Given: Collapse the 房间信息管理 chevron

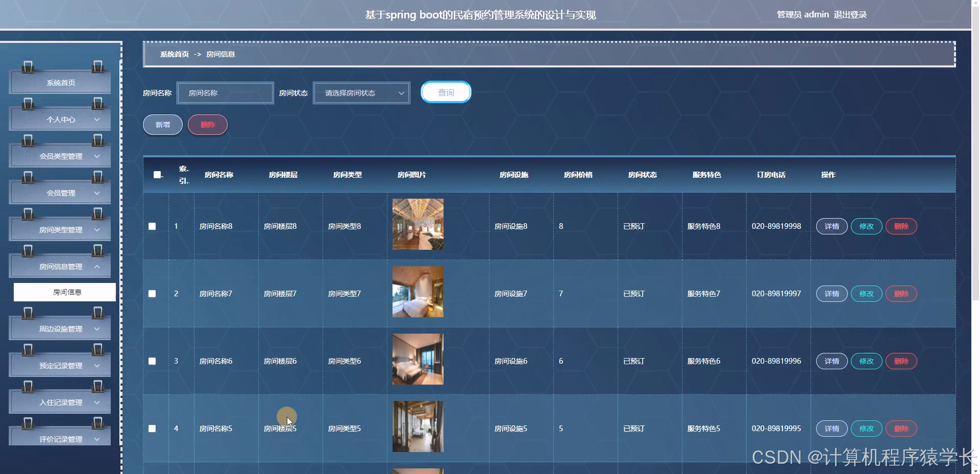Looking at the screenshot, I should coord(97,267).
